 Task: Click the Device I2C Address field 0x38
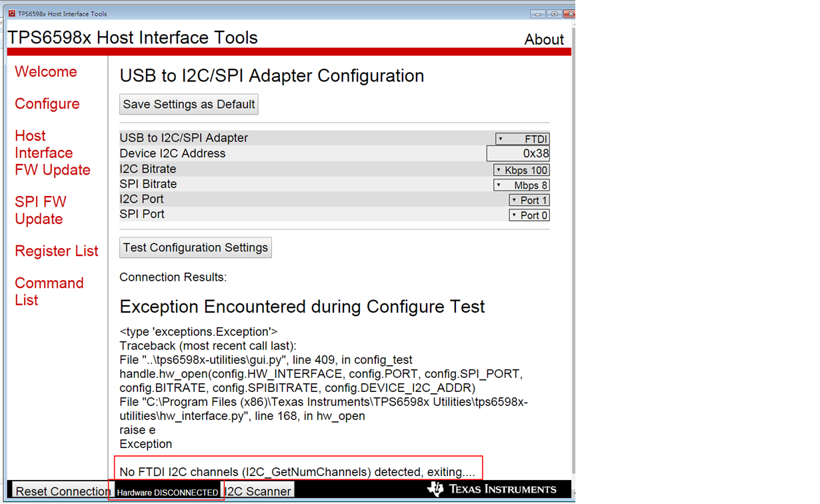click(518, 153)
